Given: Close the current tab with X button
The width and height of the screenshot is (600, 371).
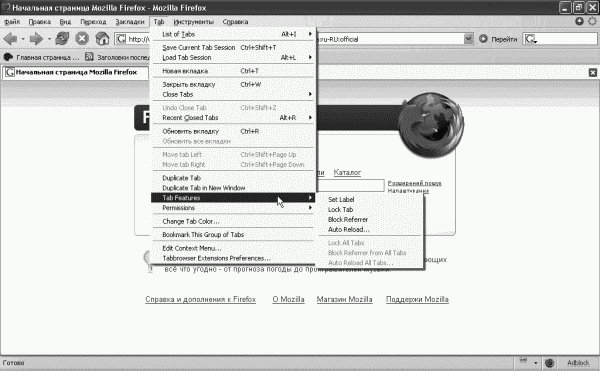Looking at the screenshot, I should 593,73.
